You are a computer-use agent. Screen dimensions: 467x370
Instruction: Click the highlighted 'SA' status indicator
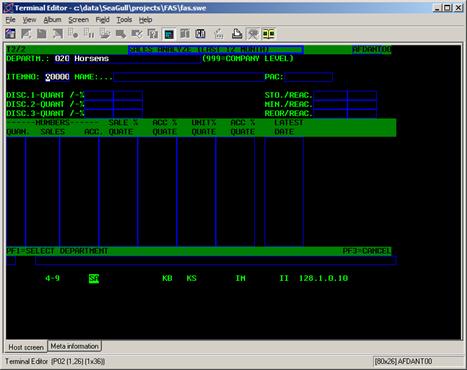click(x=94, y=278)
